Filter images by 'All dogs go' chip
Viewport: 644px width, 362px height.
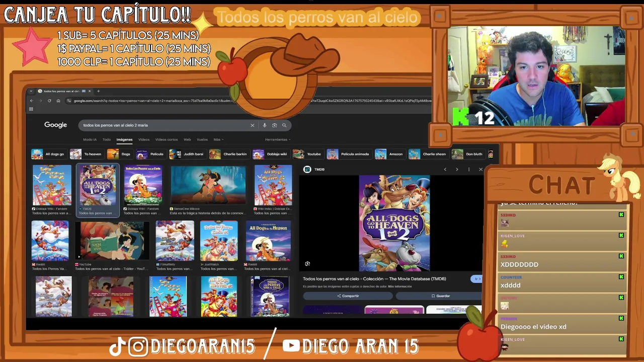tap(48, 154)
